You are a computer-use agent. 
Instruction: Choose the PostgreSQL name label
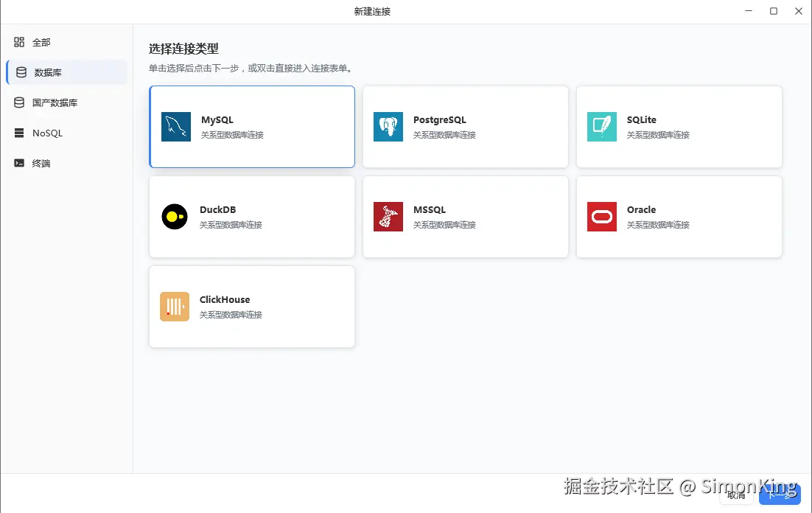pos(440,119)
